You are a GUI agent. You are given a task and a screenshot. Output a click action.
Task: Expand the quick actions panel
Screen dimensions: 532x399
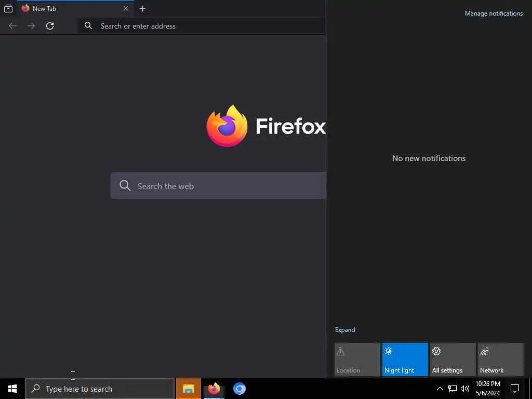(x=345, y=330)
